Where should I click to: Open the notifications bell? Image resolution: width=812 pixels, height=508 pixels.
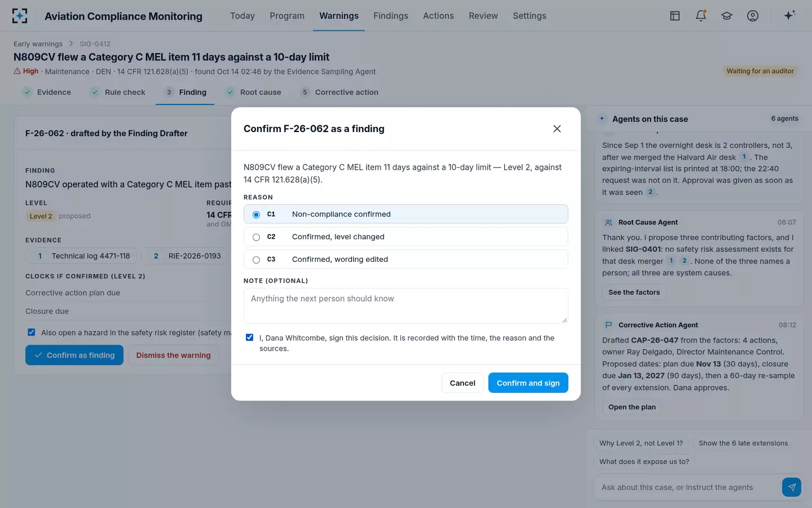(x=701, y=16)
